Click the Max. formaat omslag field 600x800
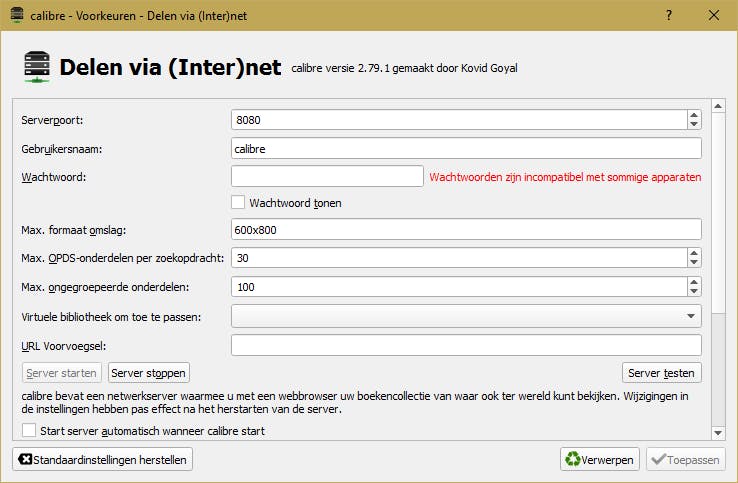Image resolution: width=738 pixels, height=483 pixels. coord(466,230)
